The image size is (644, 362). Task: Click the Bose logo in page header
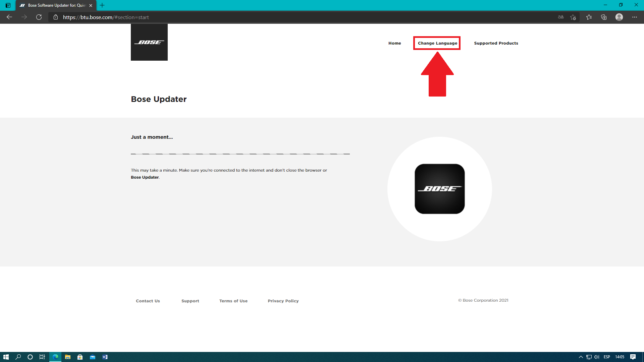tap(149, 42)
